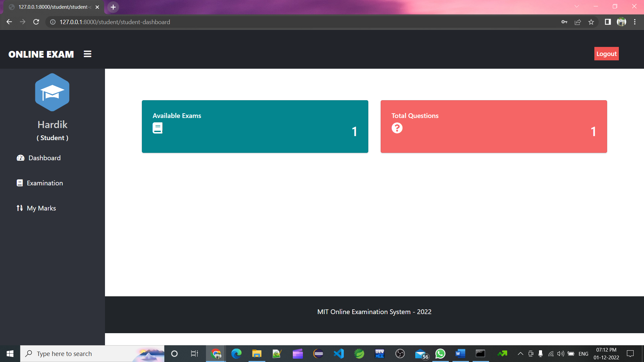Click the Type here to search box
644x362 pixels.
click(92, 354)
